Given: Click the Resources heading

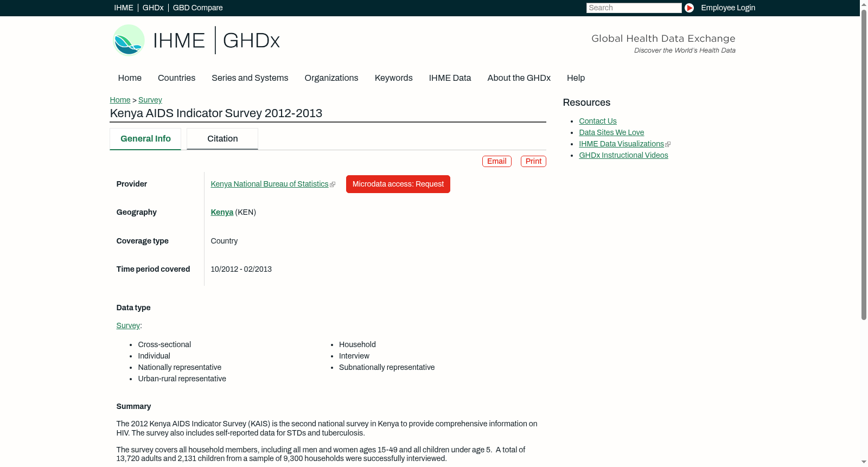Looking at the screenshot, I should pyautogui.click(x=586, y=103).
